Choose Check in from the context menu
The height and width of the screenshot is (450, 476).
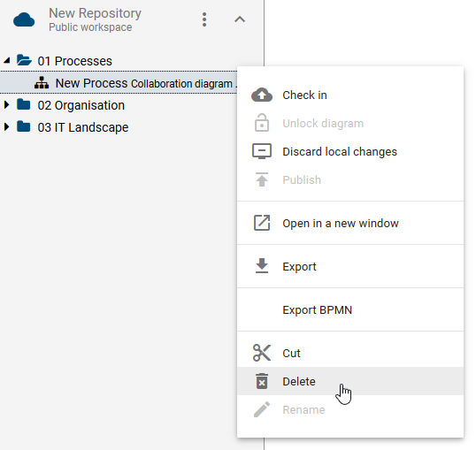pos(350,95)
